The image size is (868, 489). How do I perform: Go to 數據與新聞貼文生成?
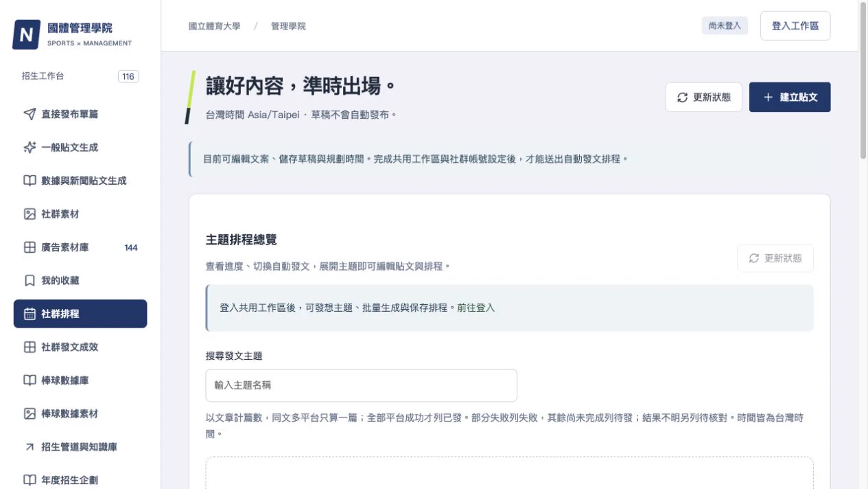coord(80,181)
